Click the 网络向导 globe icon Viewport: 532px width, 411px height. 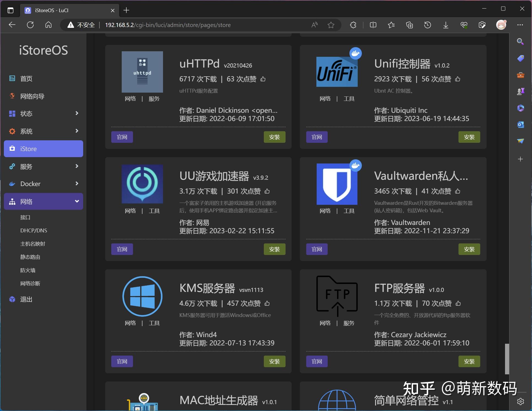[x=12, y=96]
